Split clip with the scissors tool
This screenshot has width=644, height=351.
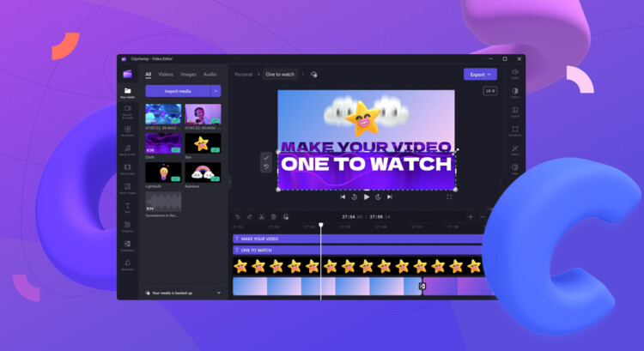pyautogui.click(x=261, y=217)
